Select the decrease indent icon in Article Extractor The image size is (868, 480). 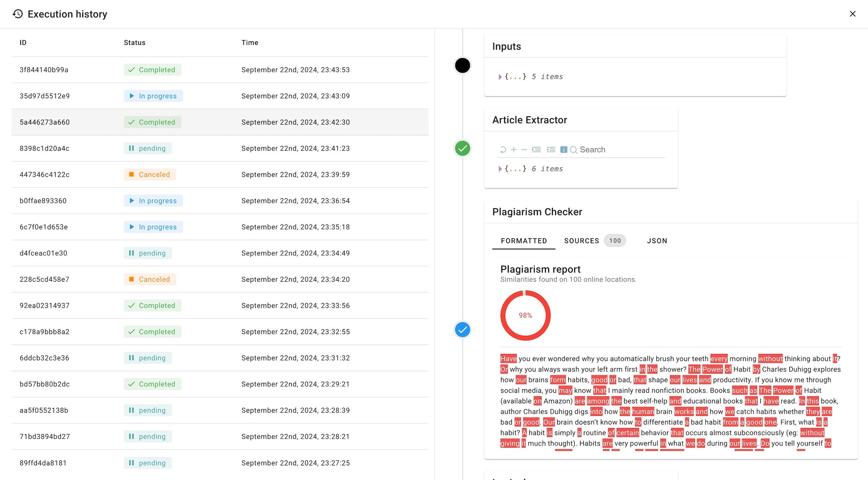point(551,149)
